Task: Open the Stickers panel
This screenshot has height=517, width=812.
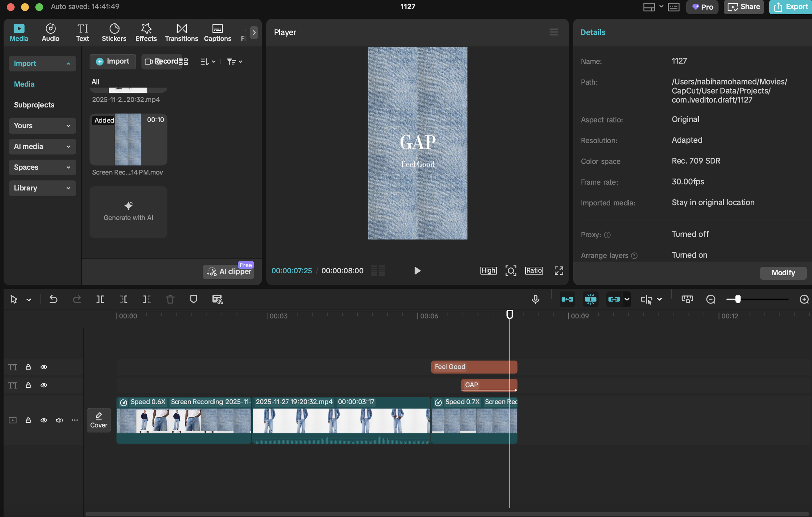Action: click(114, 32)
